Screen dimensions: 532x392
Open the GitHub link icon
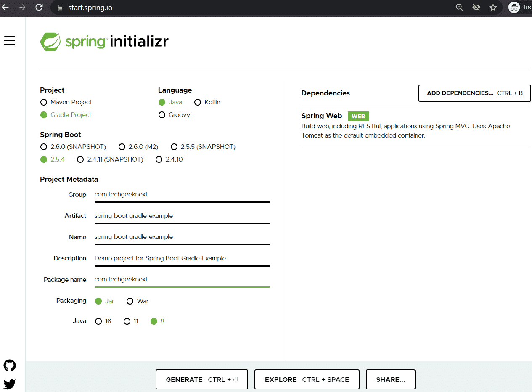(10, 366)
